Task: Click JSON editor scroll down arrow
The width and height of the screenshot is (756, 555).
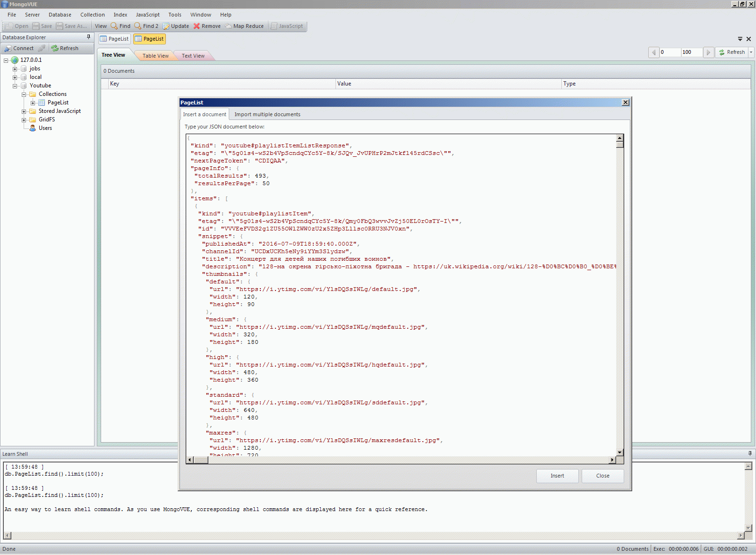Action: pos(620,452)
